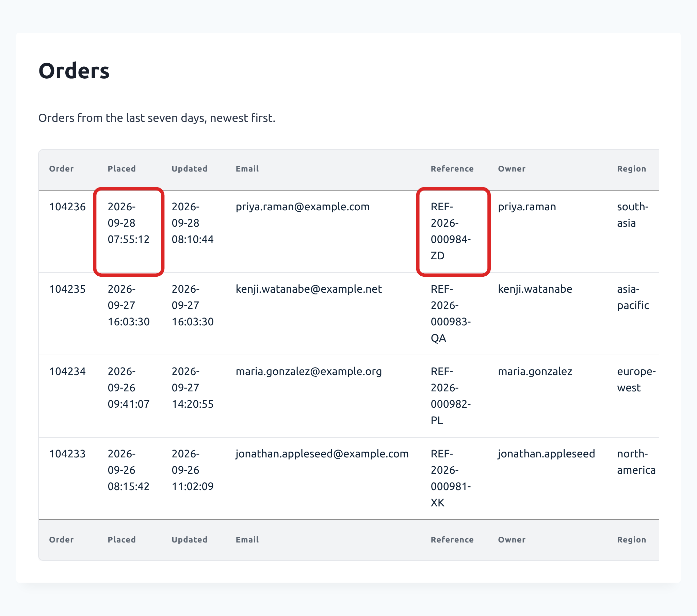
Task: Click reference REF-2026-000981-XK
Action: pyautogui.click(x=451, y=478)
